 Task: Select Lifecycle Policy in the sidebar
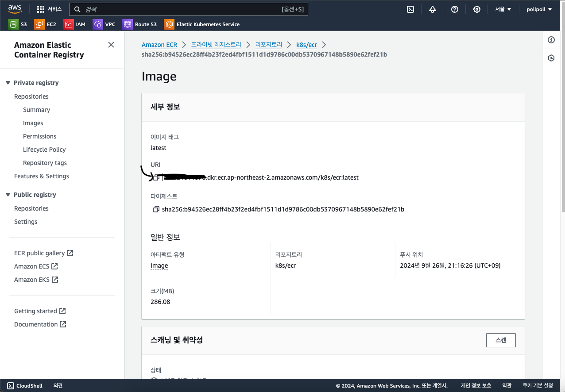(x=44, y=150)
